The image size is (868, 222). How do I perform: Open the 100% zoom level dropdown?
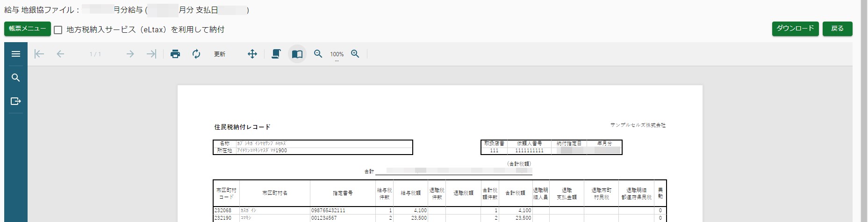(337, 55)
